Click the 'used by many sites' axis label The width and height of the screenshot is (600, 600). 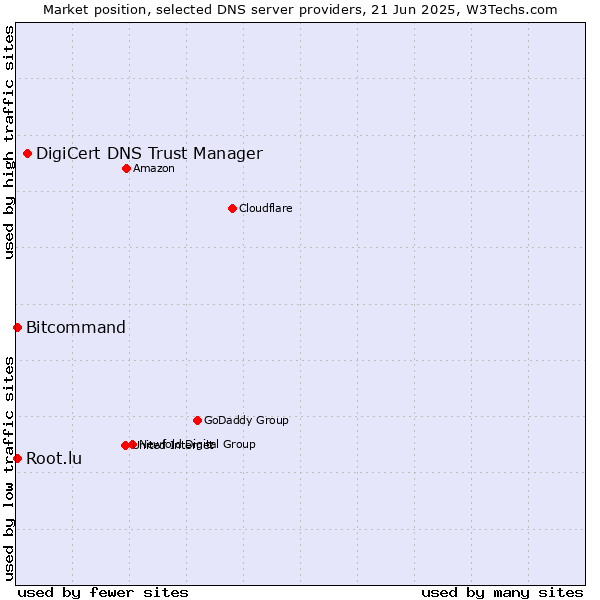502,593
